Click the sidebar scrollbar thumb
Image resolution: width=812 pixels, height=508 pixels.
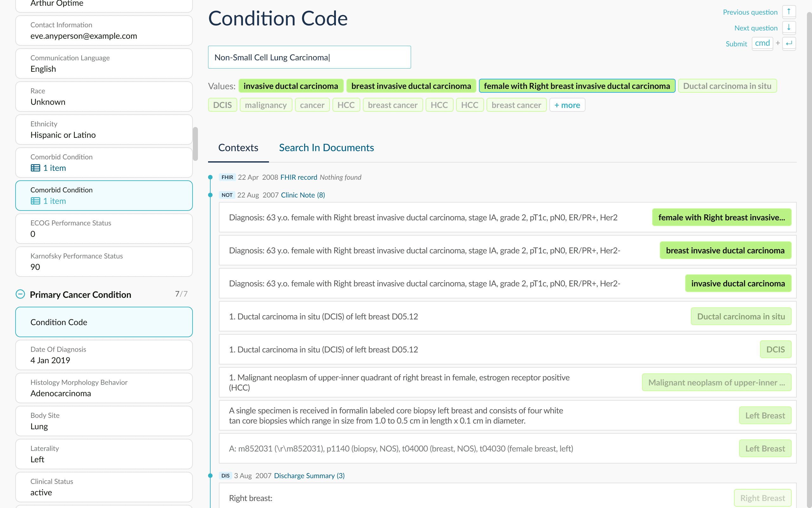pyautogui.click(x=195, y=144)
